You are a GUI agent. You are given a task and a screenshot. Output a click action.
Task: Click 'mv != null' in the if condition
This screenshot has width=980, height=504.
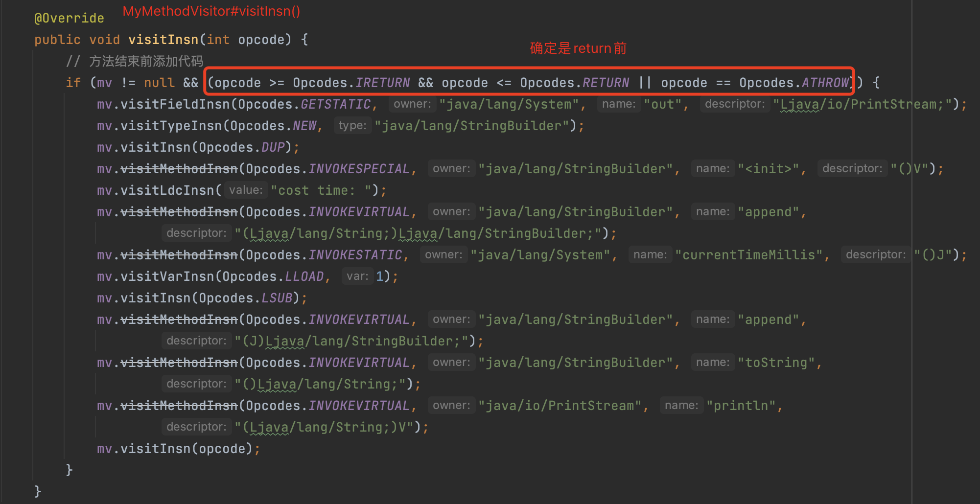tap(136, 83)
